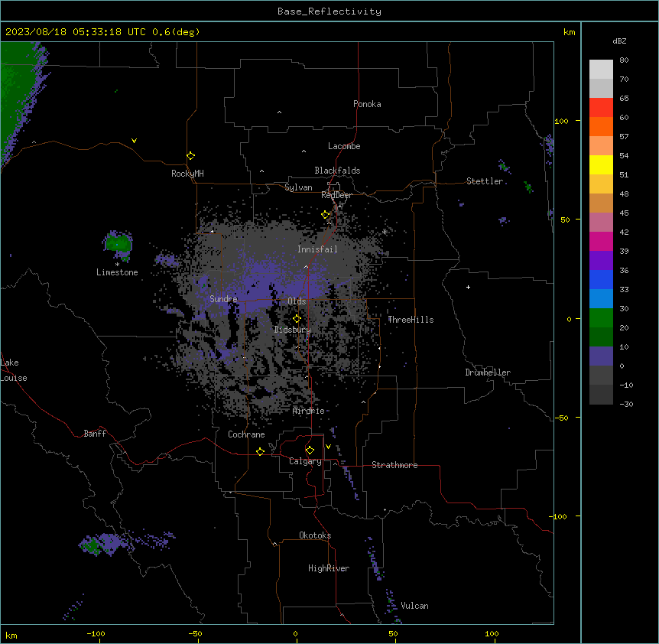Click the -50 tick on right axis
This screenshot has width=659, height=644.
pos(561,418)
